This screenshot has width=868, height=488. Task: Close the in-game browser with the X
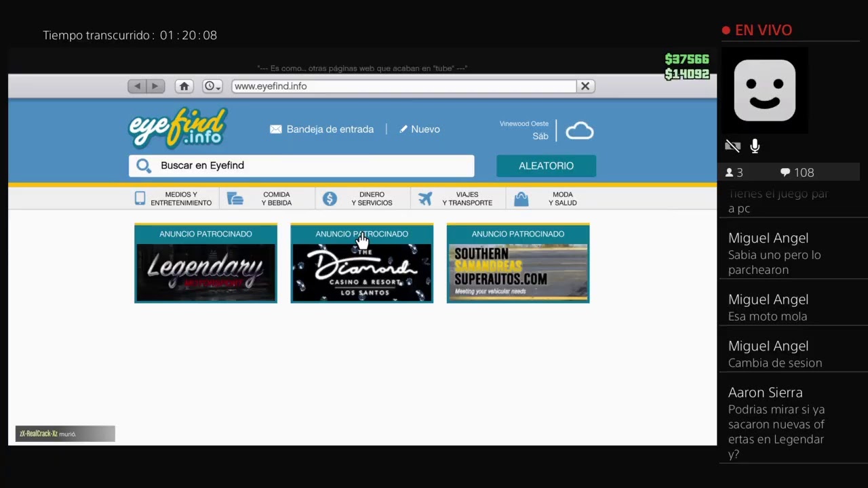[x=585, y=86]
